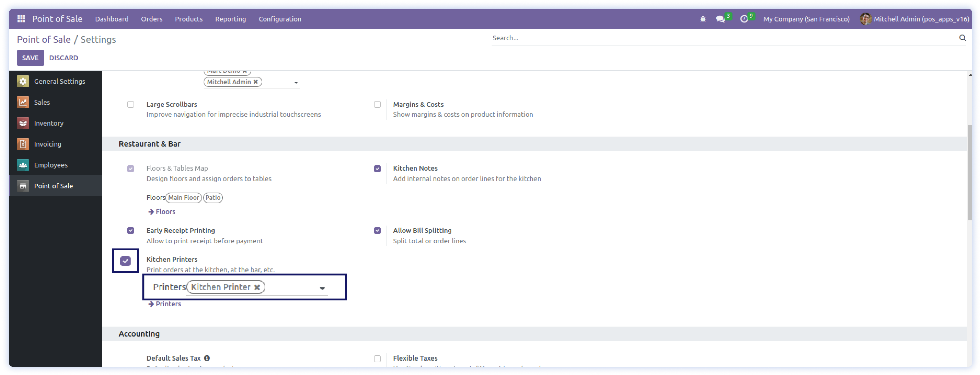Click the Point of Sale app title
The height and width of the screenshot is (375, 980).
[57, 19]
